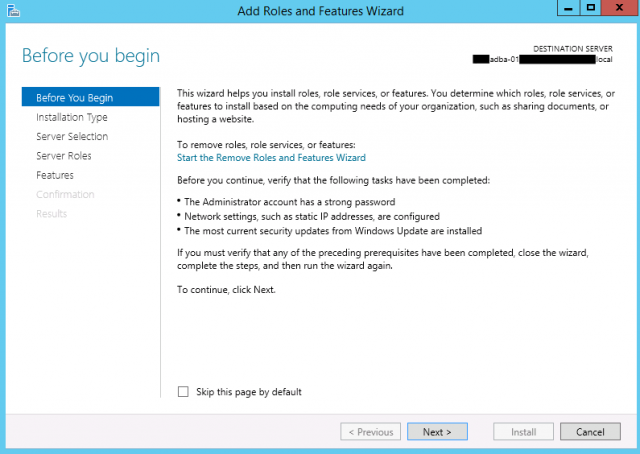Screen dimensions: 640x454
Task: Minimize the Add Roles and Features Wizard
Action: 568,8
